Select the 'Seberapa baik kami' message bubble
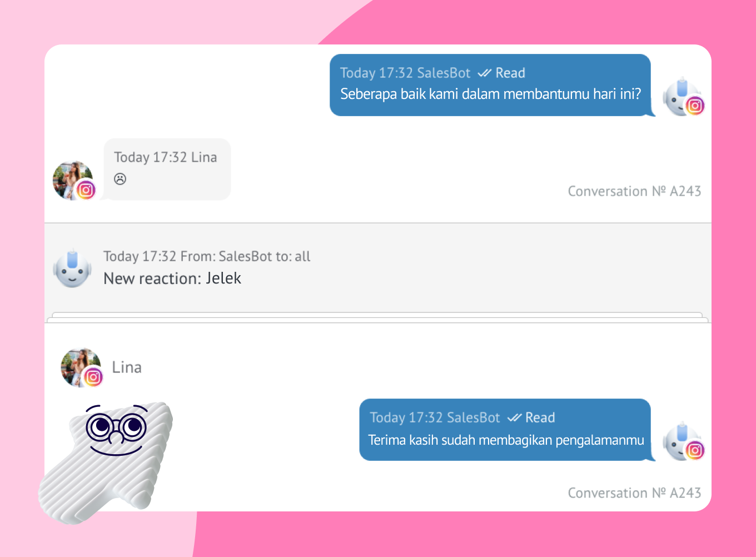756x557 pixels. point(490,85)
